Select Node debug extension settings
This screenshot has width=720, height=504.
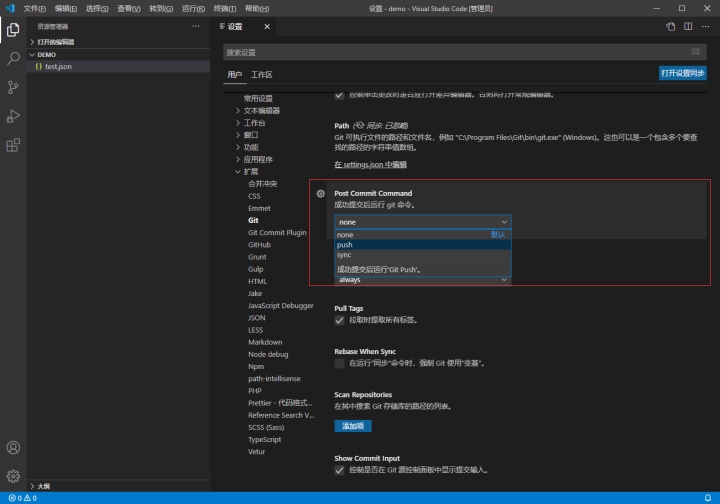click(268, 354)
